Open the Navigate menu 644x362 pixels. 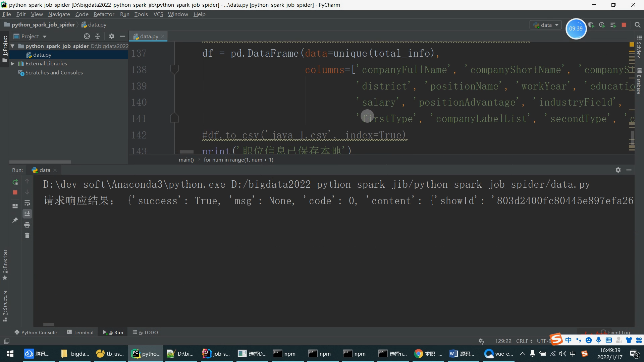pos(59,14)
